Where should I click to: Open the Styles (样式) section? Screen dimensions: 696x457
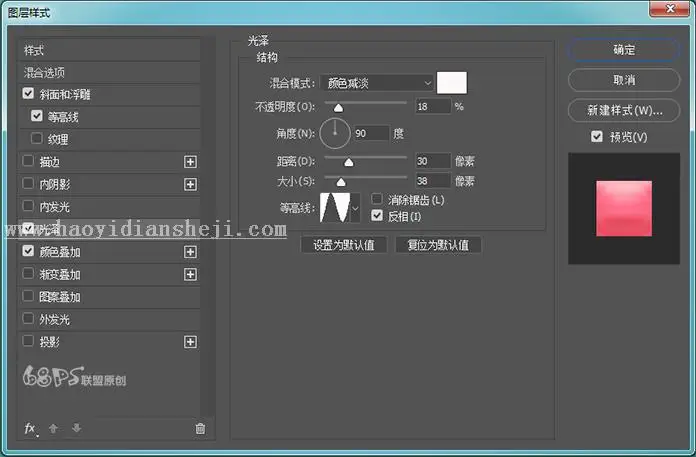click(109, 50)
